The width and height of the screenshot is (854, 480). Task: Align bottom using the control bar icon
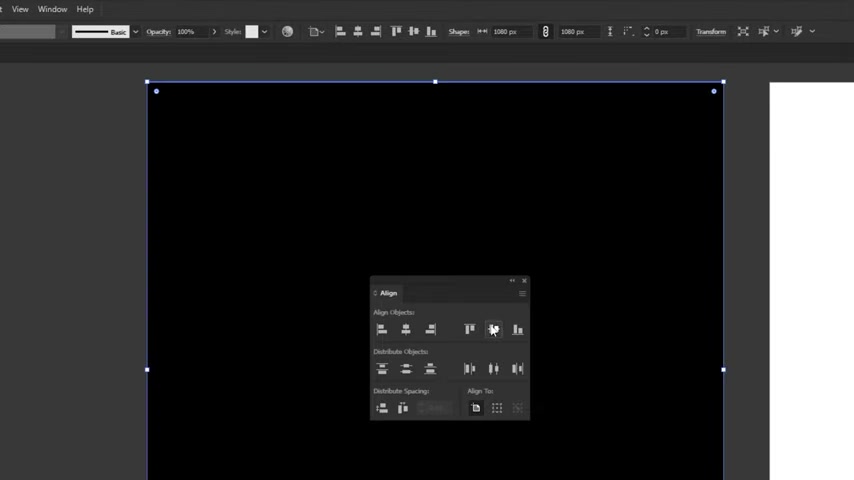click(431, 32)
